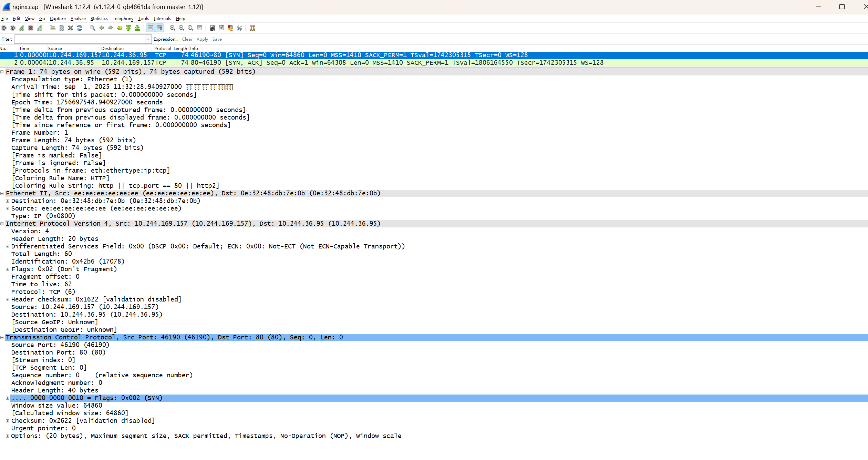Reload this capture file icon
This screenshot has width=868, height=460.
click(x=80, y=28)
